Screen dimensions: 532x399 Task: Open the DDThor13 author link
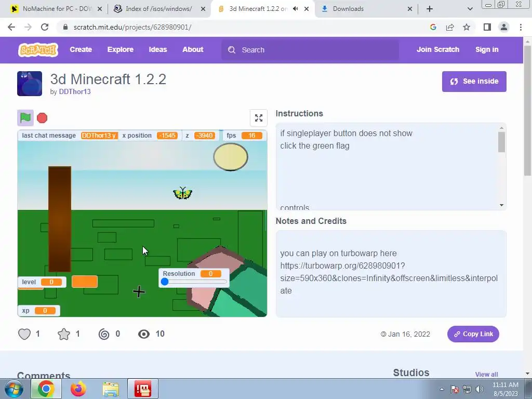pyautogui.click(x=75, y=91)
